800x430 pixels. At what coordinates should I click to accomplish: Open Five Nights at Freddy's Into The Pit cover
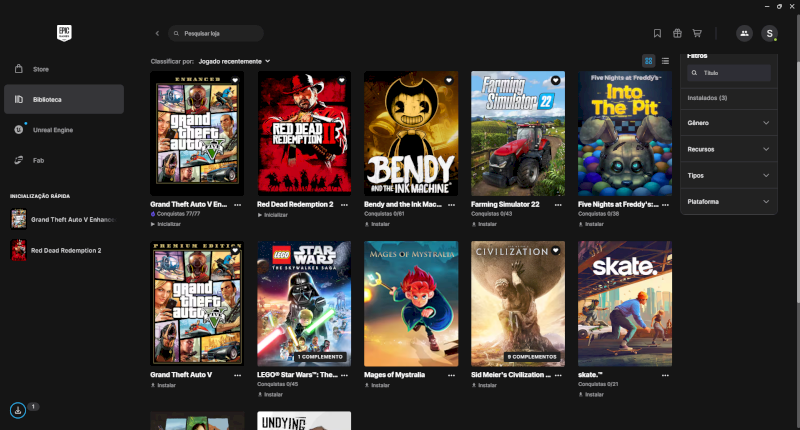[625, 133]
